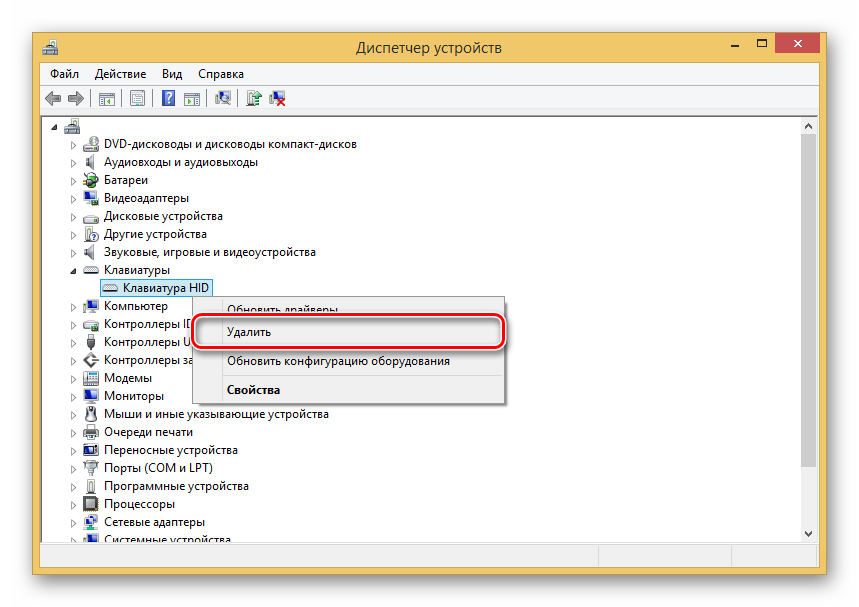
Task: Click the Back arrow toolbar icon
Action: click(x=53, y=98)
